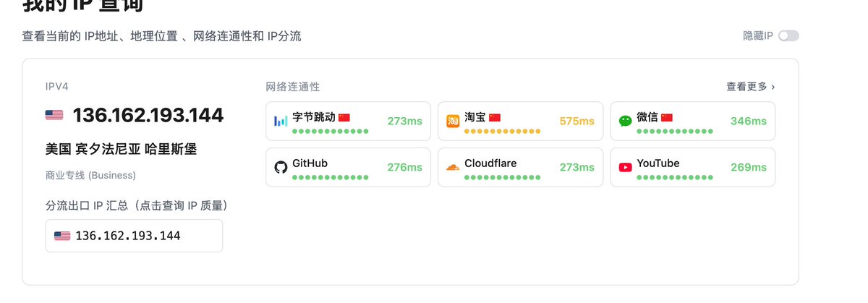Click the green dot bar under 微信

click(675, 131)
